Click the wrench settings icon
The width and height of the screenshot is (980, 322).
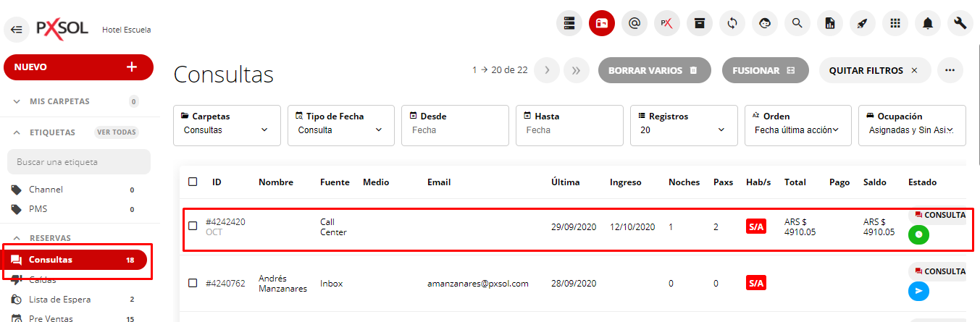pos(960,23)
